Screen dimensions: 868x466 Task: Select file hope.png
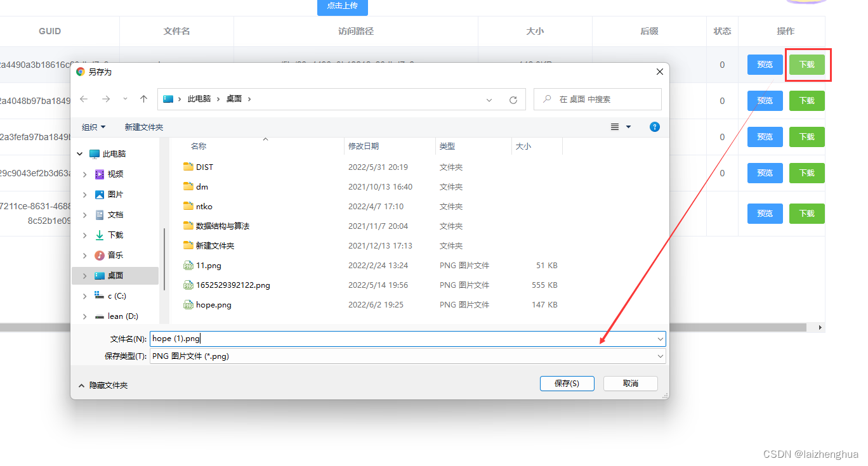point(214,305)
